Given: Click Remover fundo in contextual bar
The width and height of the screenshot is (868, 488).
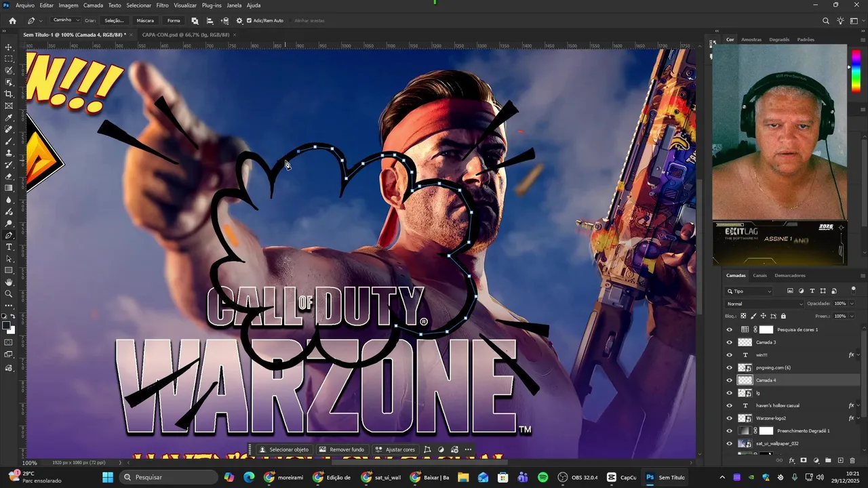Looking at the screenshot, I should coord(342,449).
